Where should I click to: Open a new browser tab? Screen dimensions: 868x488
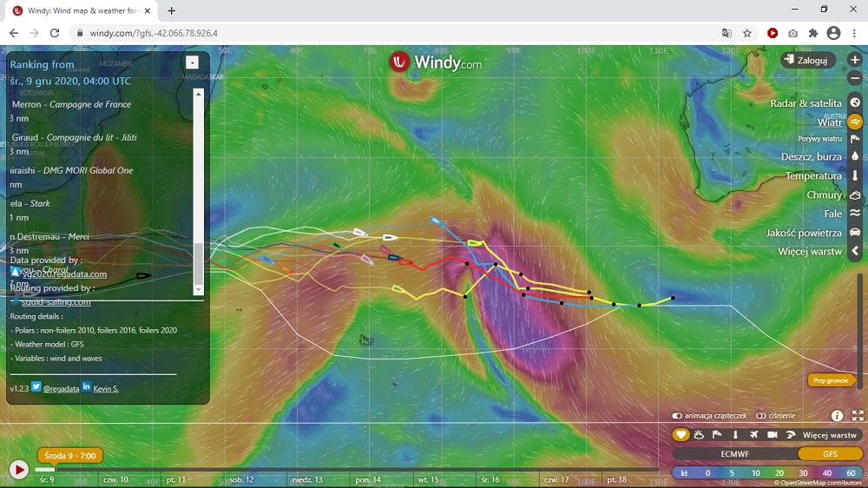click(x=172, y=10)
